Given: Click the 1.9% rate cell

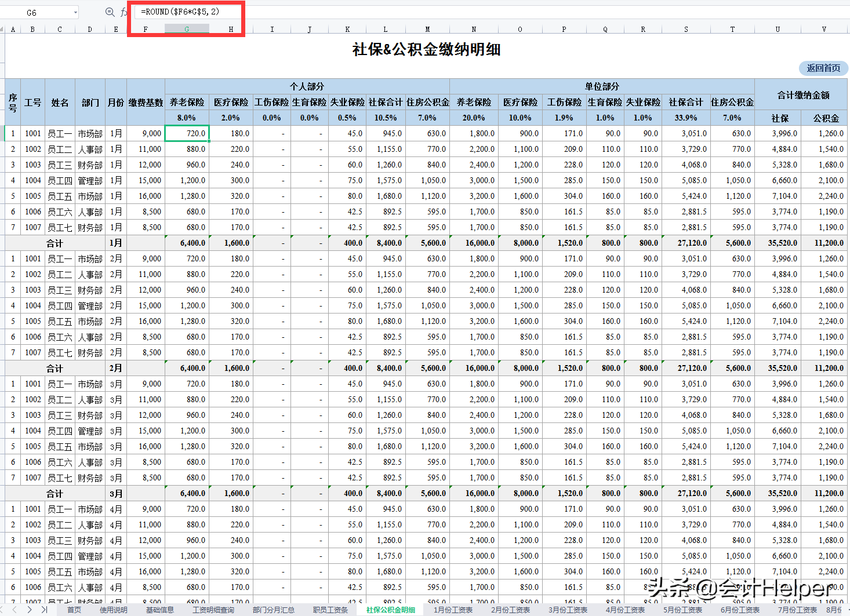Looking at the screenshot, I should click(x=564, y=118).
